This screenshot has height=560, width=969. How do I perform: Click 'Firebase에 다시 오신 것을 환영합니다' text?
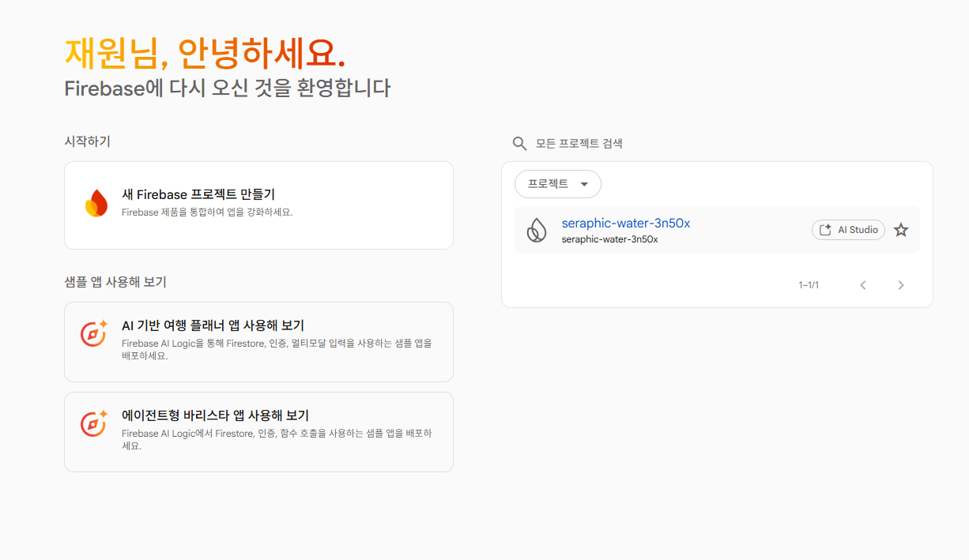[228, 88]
